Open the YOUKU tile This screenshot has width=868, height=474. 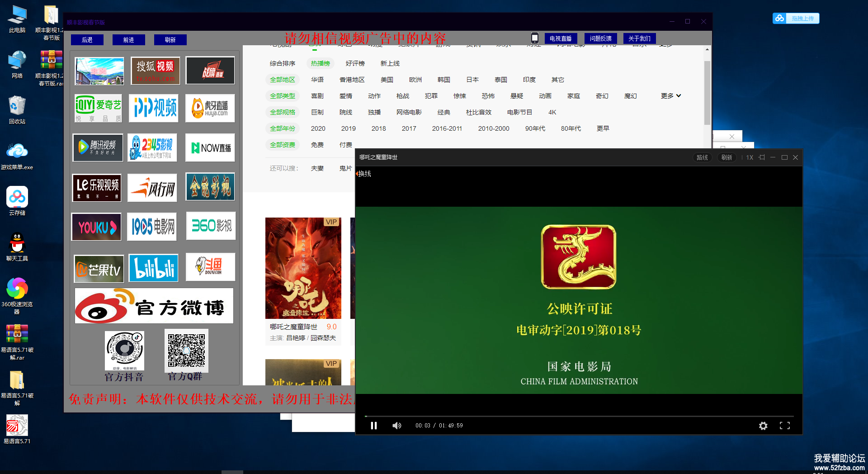[96, 227]
